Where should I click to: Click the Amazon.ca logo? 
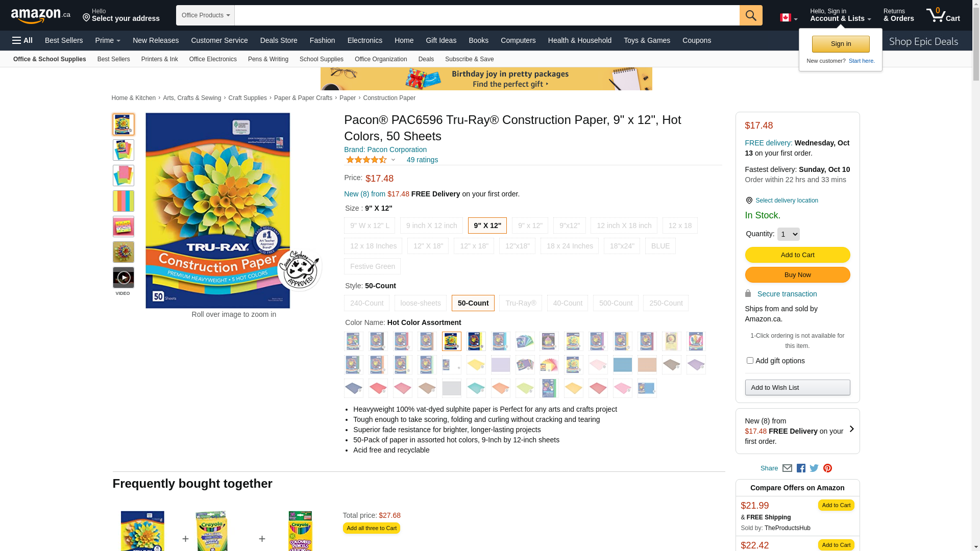41,15
